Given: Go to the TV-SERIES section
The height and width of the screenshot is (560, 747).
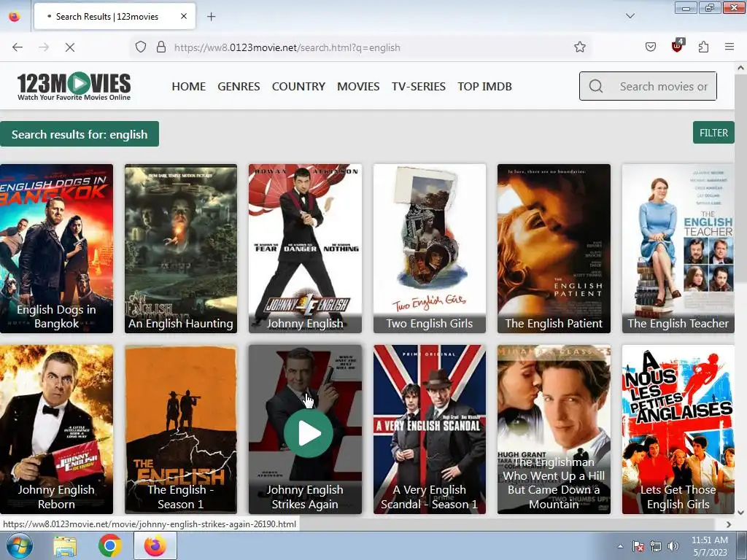Looking at the screenshot, I should point(419,86).
